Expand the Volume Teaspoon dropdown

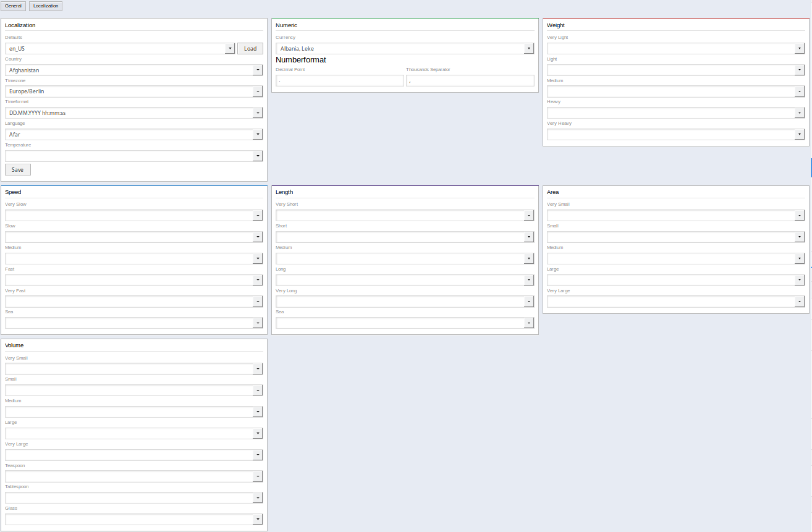pos(133,476)
